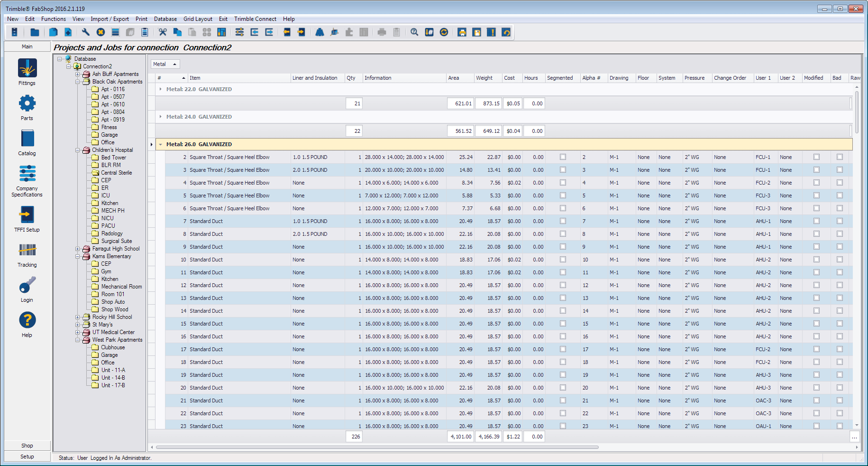
Task: Tick the Segmented checkbox for item 2
Action: (x=563, y=157)
